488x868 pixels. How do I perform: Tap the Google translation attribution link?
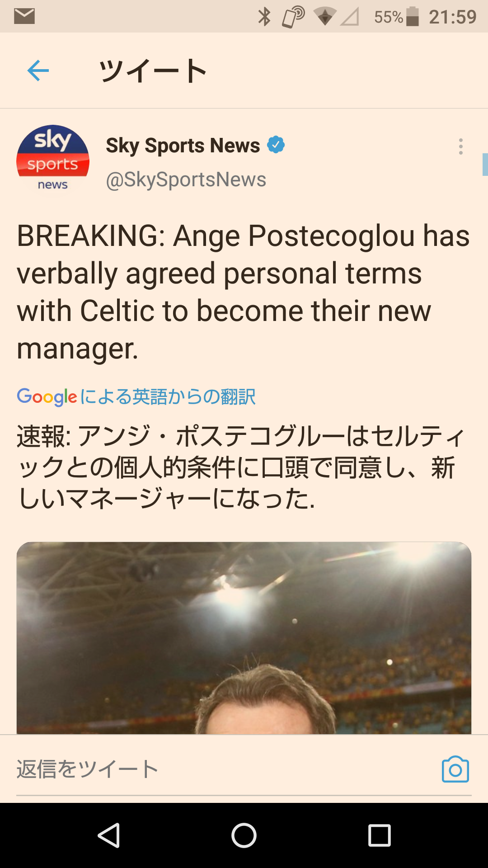tap(136, 397)
